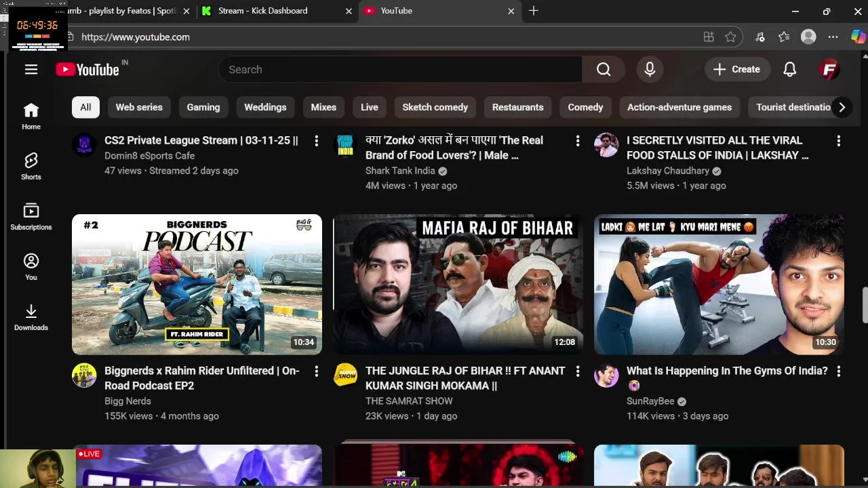Open Shorts from the sidebar
Image resolution: width=868 pixels, height=488 pixels.
(31, 167)
